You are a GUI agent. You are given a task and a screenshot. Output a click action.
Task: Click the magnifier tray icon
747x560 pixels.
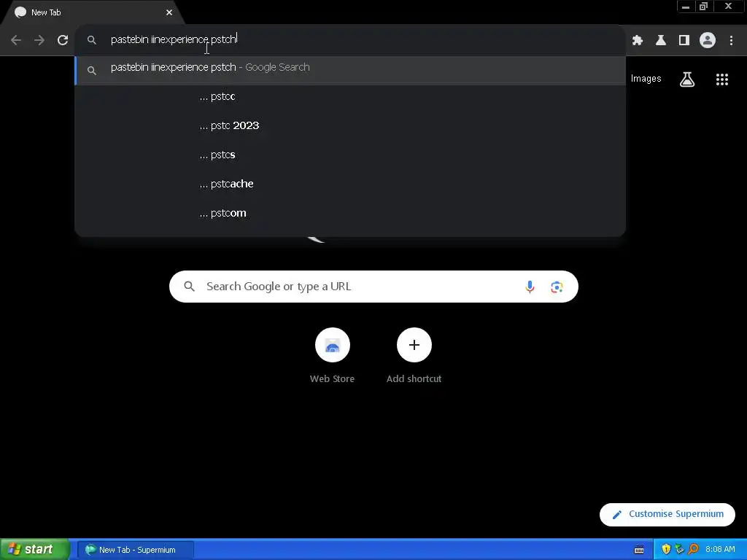coord(694,550)
